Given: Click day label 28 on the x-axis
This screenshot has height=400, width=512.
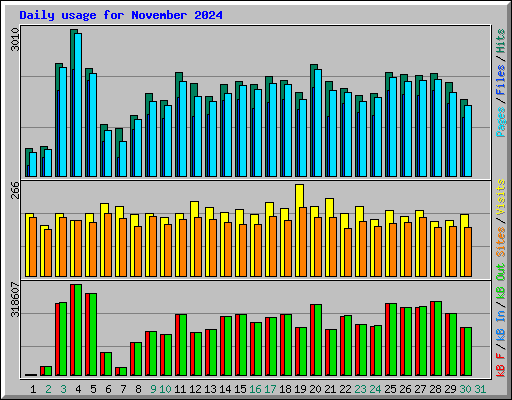Looking at the screenshot, I should 435,389.
